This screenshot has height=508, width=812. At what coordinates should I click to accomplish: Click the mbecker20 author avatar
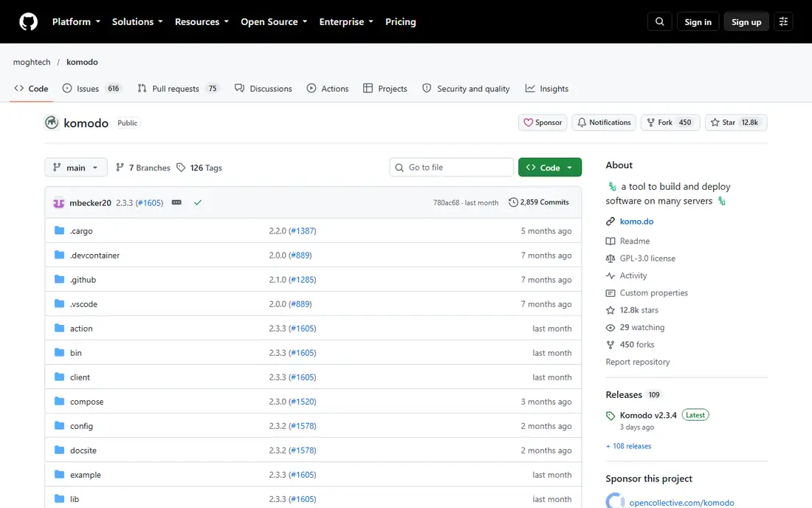pyautogui.click(x=58, y=203)
